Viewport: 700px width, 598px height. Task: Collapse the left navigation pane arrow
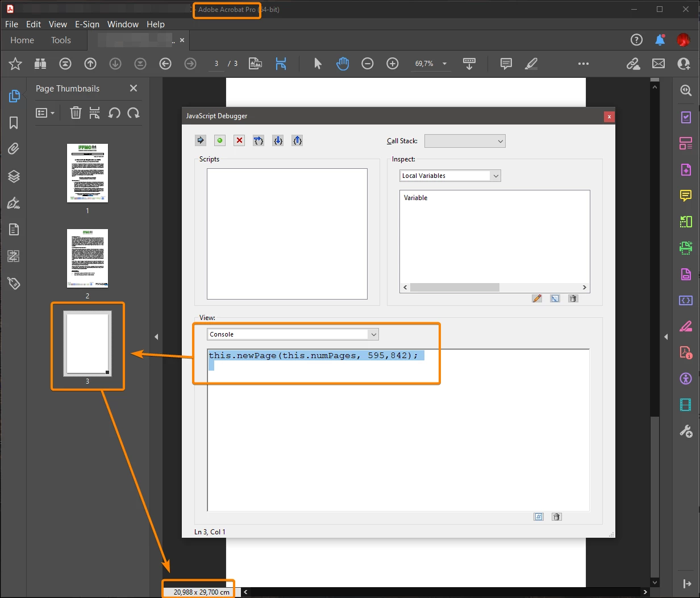click(156, 337)
